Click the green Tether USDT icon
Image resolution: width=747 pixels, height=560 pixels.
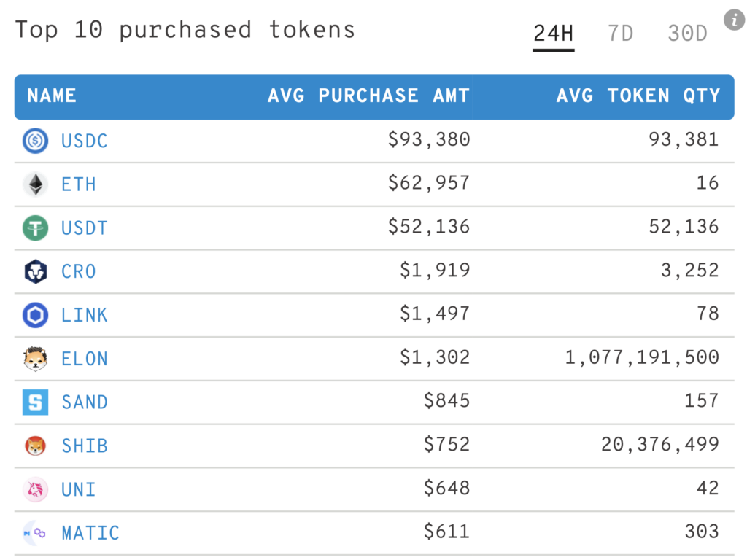[35, 227]
